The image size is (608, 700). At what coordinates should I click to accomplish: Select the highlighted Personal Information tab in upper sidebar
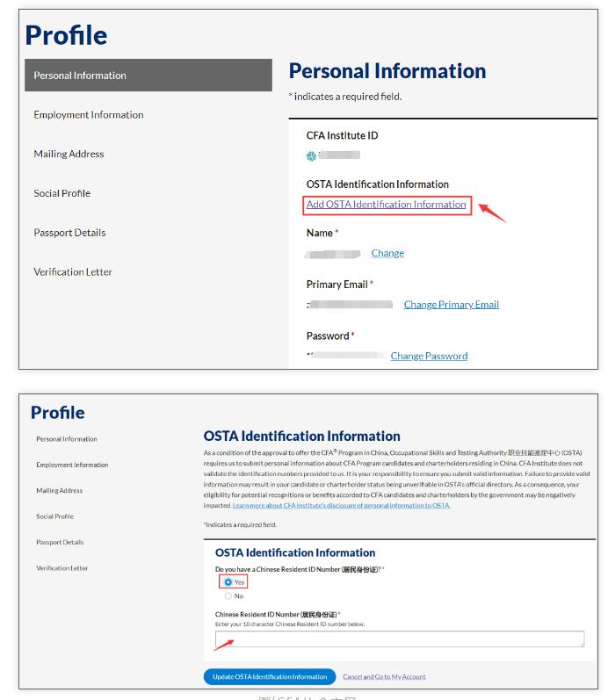pyautogui.click(x=148, y=76)
